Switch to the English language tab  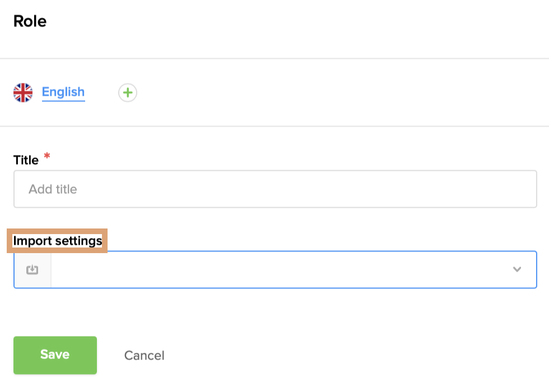[63, 92]
